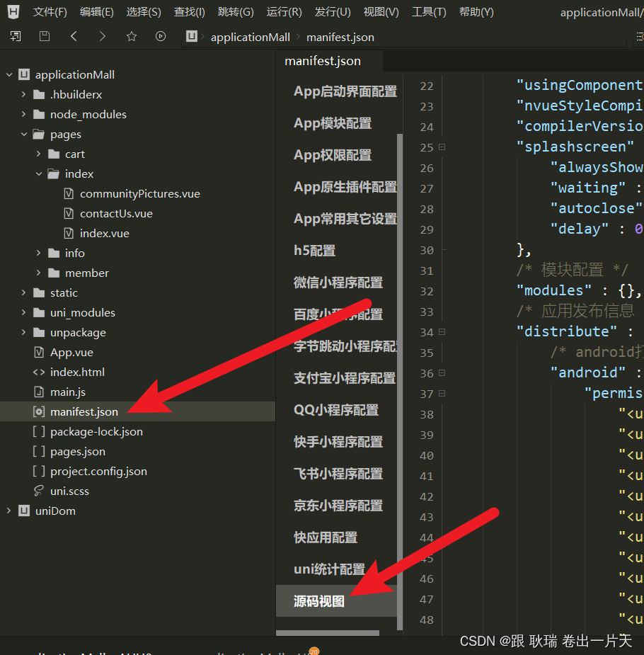Click the index.html code file icon
Screen dimensions: 644x655
(39, 372)
